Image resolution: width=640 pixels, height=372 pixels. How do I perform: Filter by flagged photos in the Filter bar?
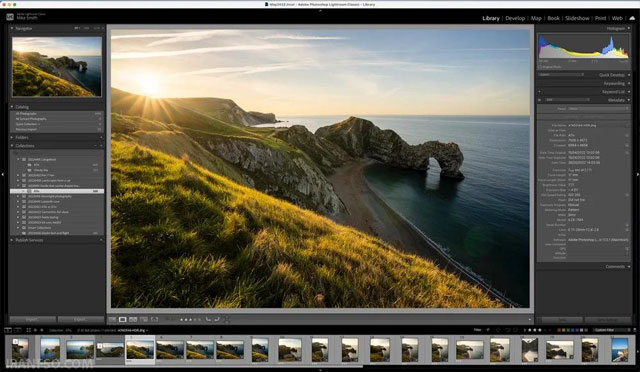(x=488, y=330)
